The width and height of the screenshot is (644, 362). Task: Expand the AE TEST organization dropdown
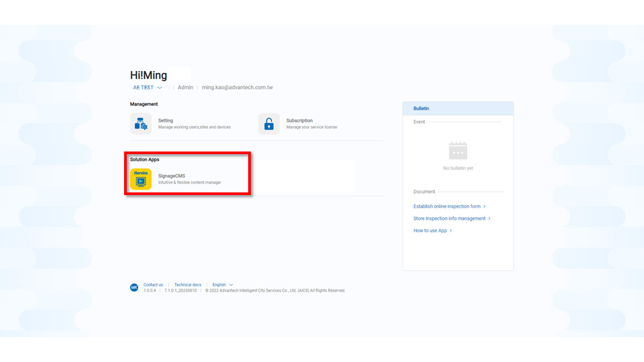point(160,88)
